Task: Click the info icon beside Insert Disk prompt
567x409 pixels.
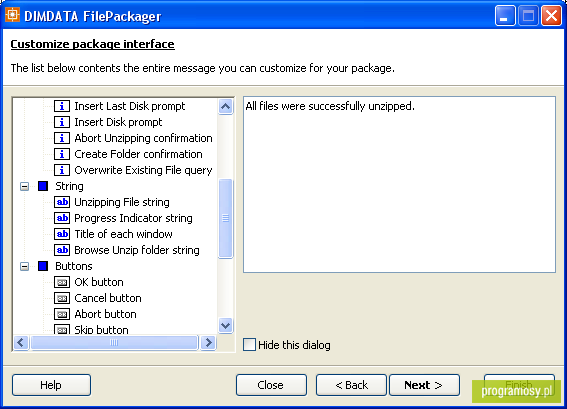Action: click(62, 122)
